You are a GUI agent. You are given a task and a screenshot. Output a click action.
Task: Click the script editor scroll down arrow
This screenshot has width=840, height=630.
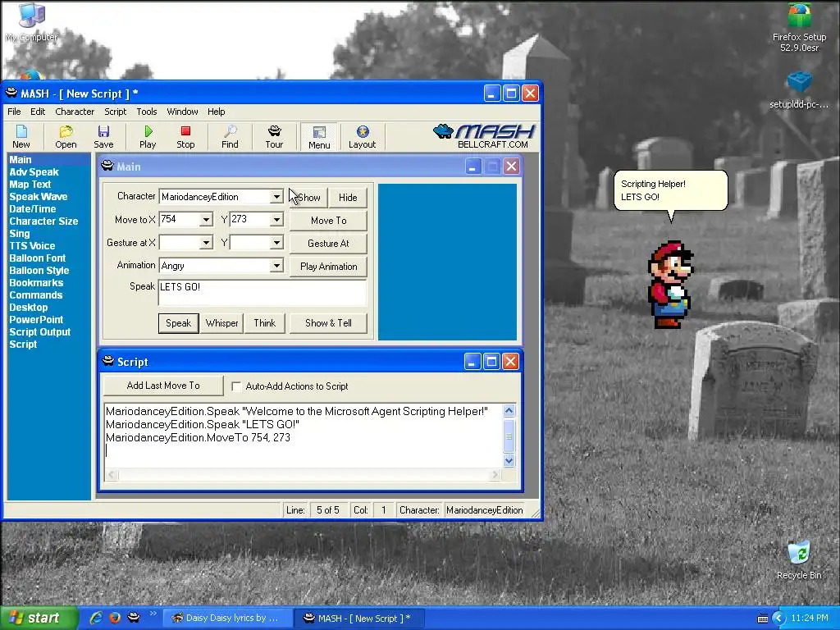click(x=509, y=461)
